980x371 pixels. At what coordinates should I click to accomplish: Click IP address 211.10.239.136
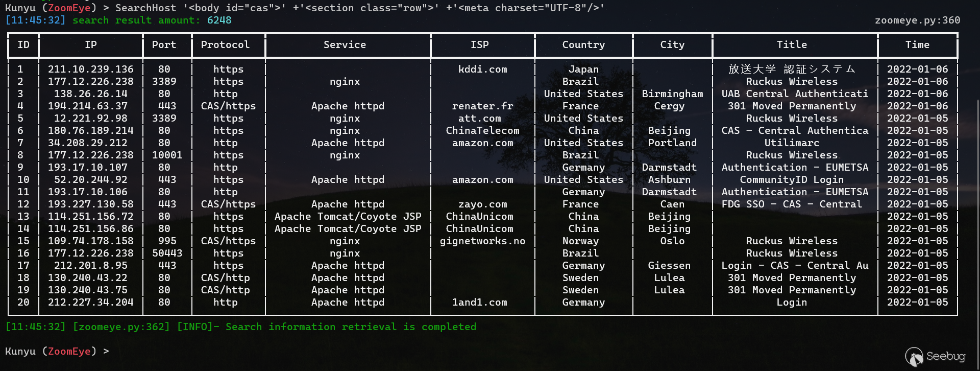[x=91, y=69]
